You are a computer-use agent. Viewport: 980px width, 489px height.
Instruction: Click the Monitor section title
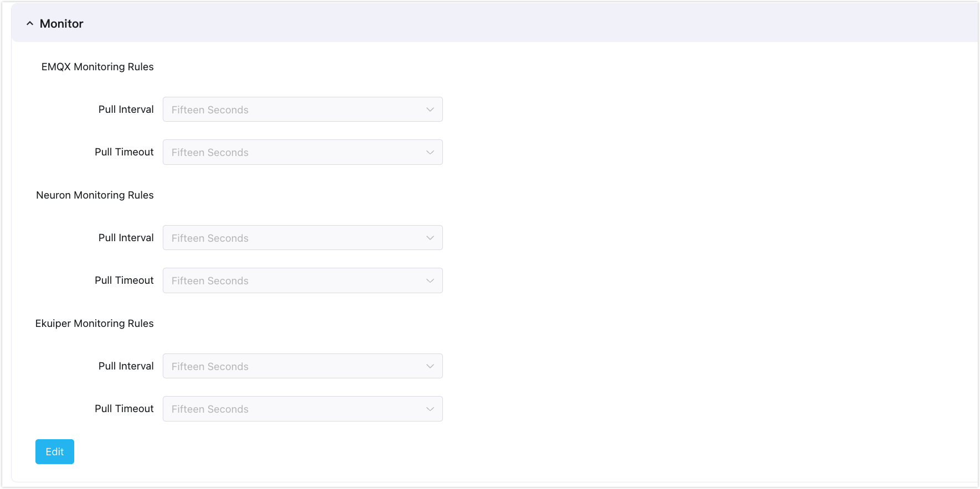click(x=61, y=23)
